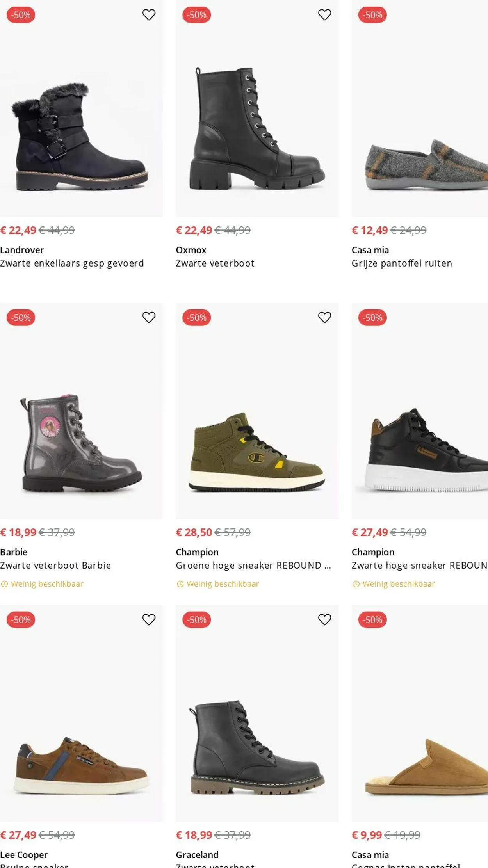Open 'Zwarte enkellaars gesp gevoerd' product link
This screenshot has width=488, height=868.
[x=72, y=263]
